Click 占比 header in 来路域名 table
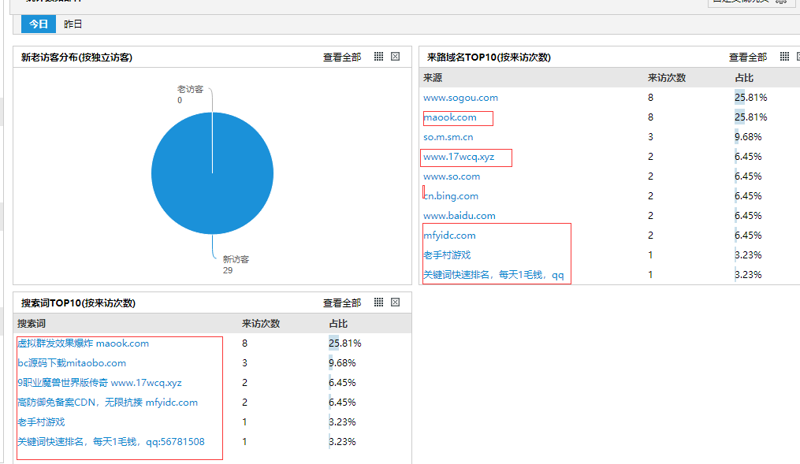The height and width of the screenshot is (464, 800). [744, 78]
